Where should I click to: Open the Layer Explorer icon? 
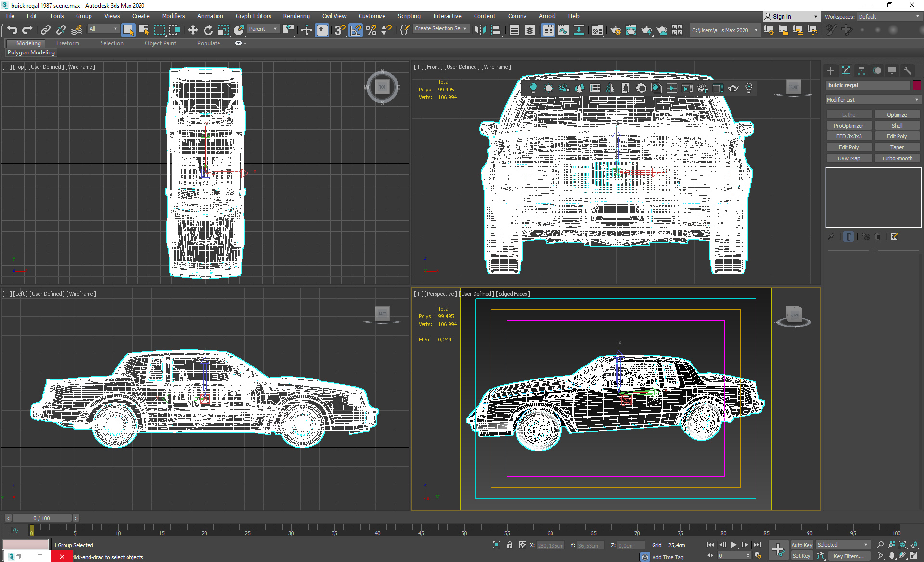coord(529,30)
